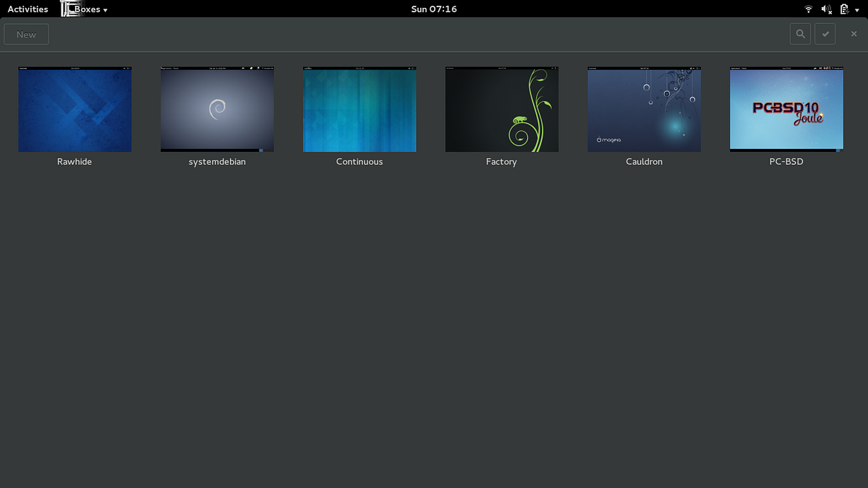Click the muted volume icon
Screen dimensions: 868x488
point(825,9)
